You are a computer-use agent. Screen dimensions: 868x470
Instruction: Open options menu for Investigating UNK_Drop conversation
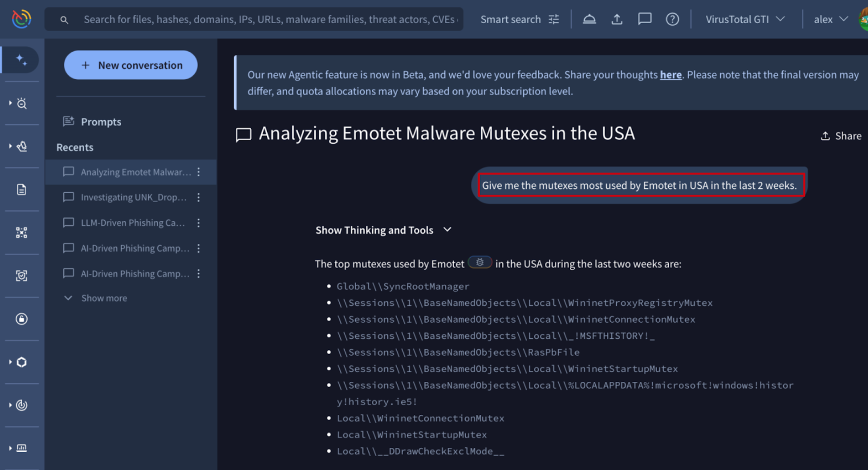199,197
